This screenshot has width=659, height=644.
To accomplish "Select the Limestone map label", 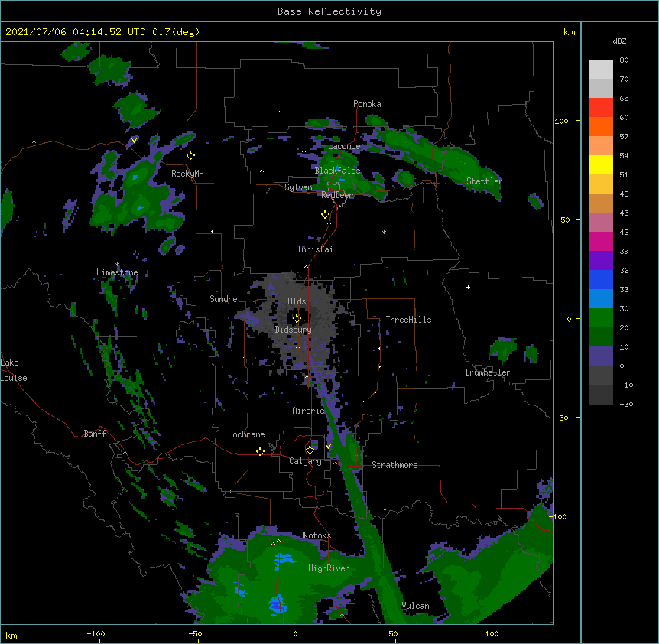I will pos(117,272).
